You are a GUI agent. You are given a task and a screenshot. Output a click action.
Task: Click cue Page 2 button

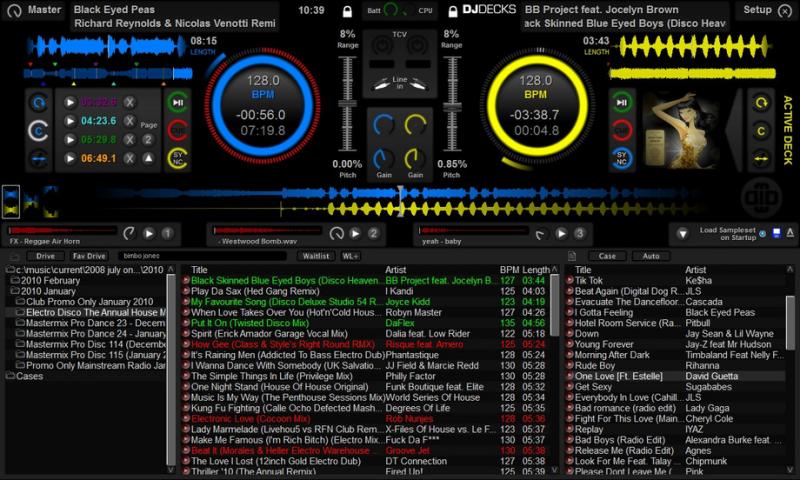tap(148, 139)
